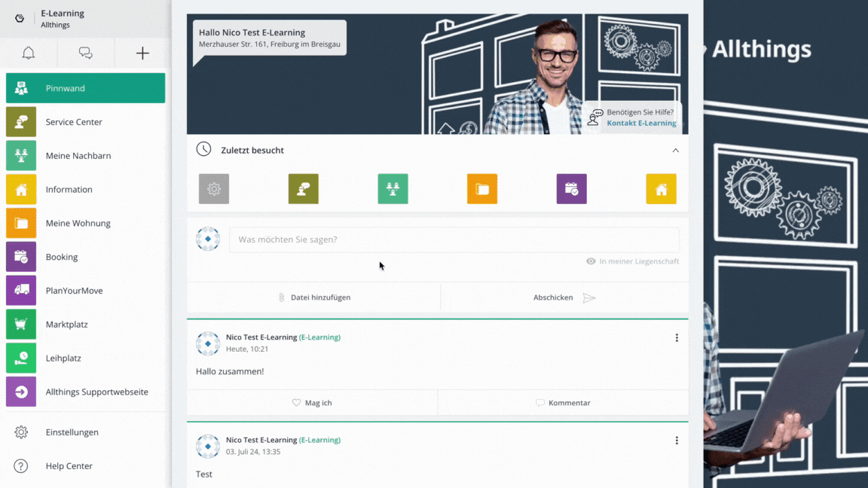Screen dimensions: 868x488
Task: Open recently visited neighbors tile
Action: point(393,189)
